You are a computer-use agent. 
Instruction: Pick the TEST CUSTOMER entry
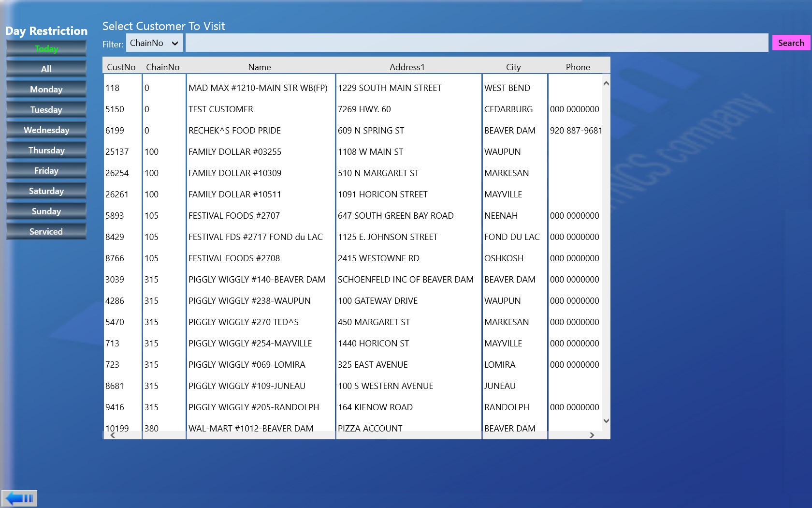[221, 109]
